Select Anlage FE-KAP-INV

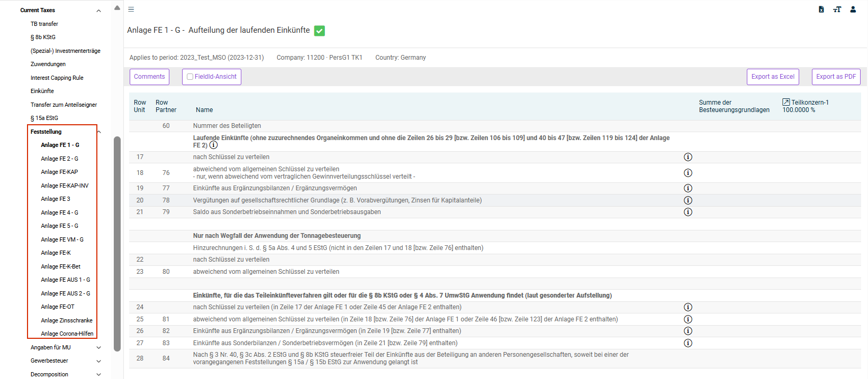(65, 186)
